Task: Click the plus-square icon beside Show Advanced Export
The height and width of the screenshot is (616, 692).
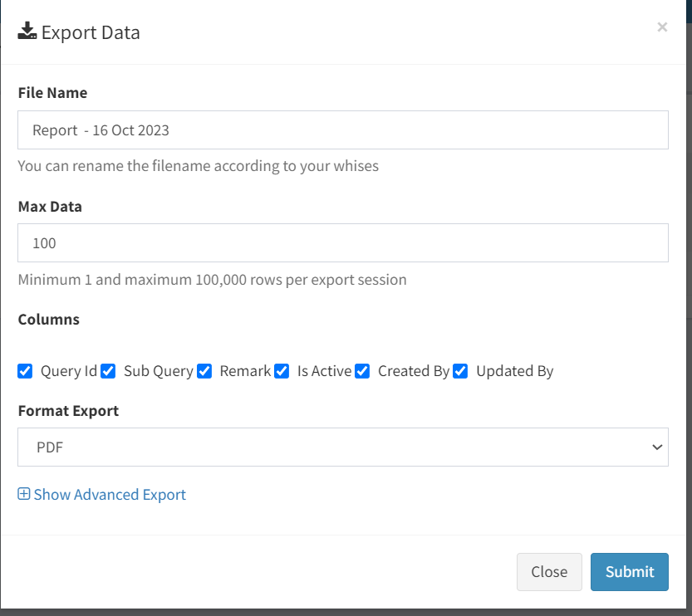Action: 24,494
